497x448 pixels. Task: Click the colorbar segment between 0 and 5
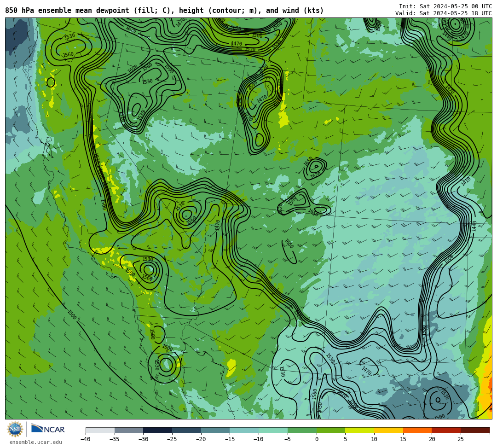[331, 430]
